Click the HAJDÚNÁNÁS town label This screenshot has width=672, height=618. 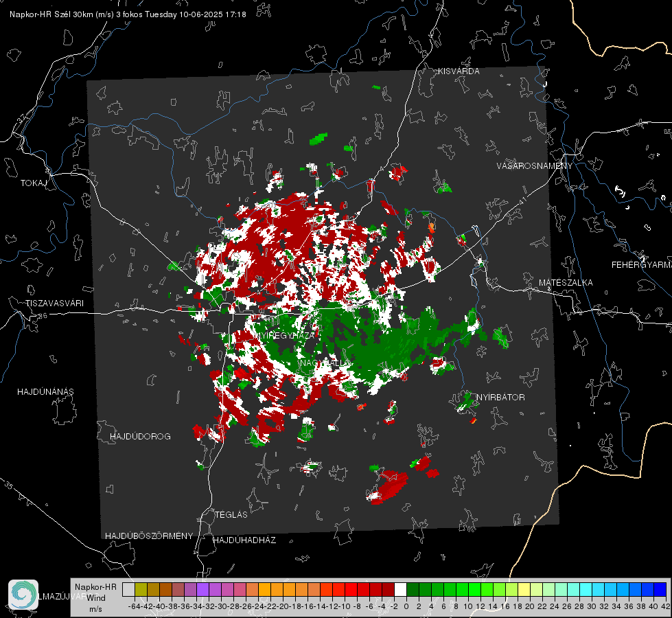[45, 392]
